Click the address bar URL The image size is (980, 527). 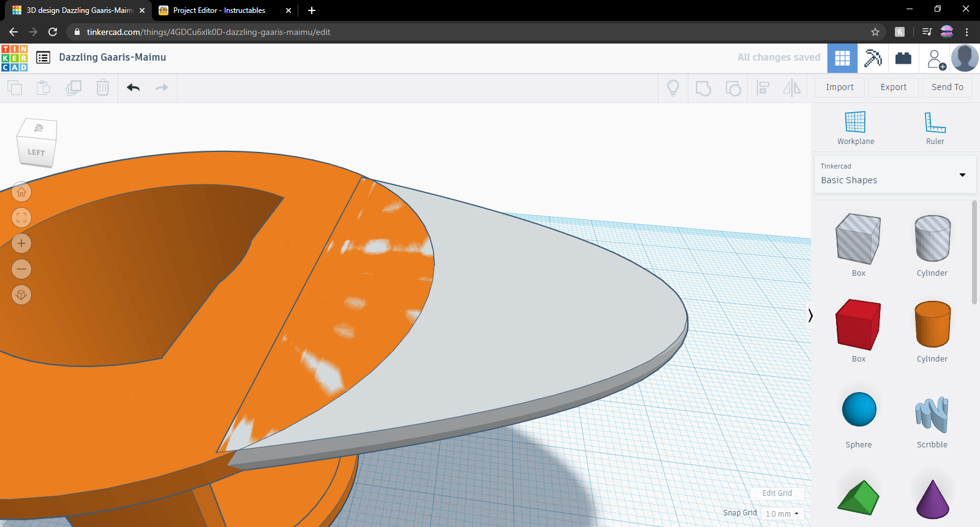208,32
